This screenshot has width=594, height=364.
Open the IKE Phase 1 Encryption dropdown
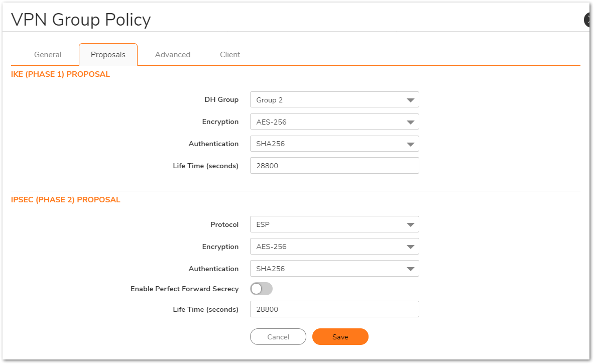pos(334,122)
